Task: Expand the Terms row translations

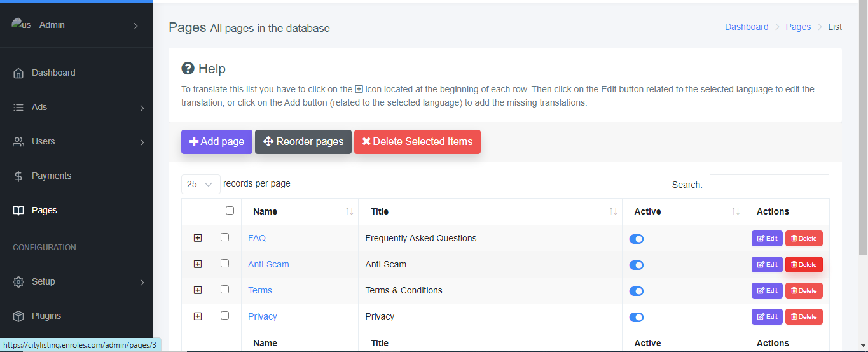Action: tap(198, 290)
